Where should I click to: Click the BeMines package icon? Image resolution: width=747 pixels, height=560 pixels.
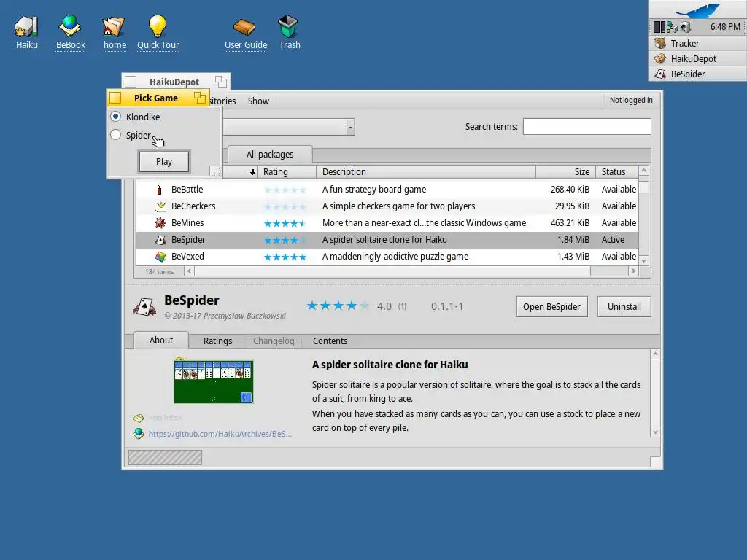160,223
